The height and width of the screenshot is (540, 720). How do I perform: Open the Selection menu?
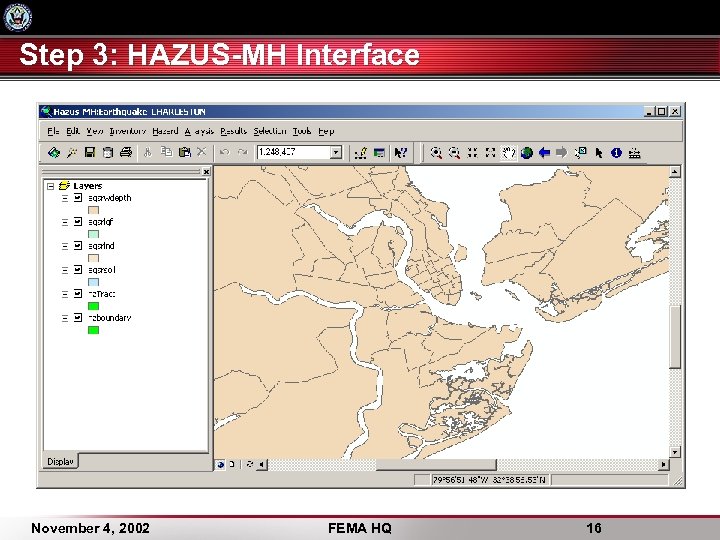pyautogui.click(x=270, y=131)
